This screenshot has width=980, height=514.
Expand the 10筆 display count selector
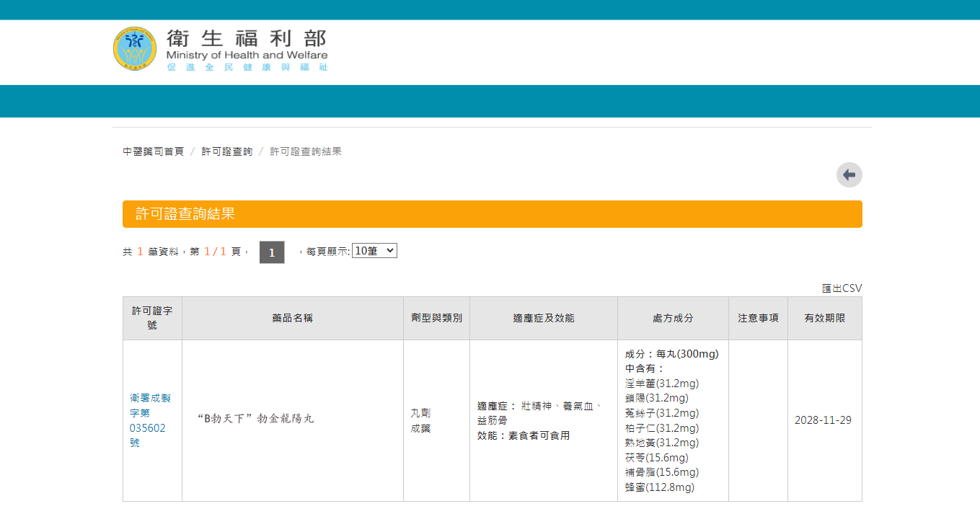coord(374,250)
